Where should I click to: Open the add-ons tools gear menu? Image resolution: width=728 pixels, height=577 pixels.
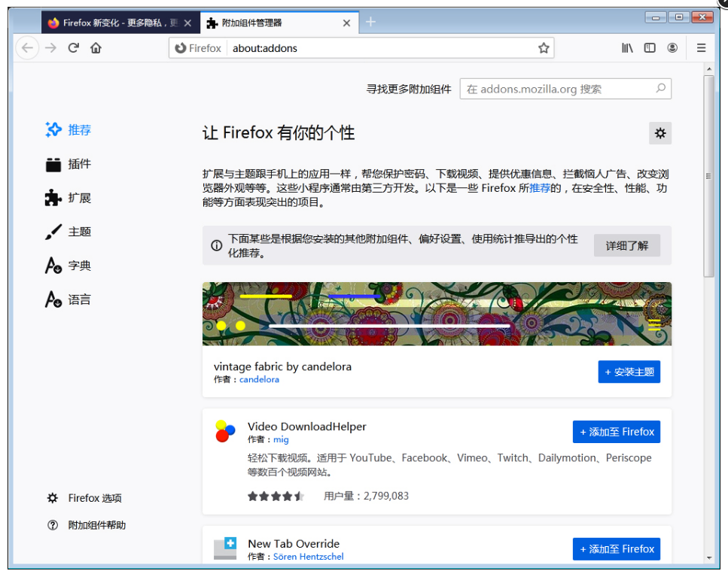(660, 133)
